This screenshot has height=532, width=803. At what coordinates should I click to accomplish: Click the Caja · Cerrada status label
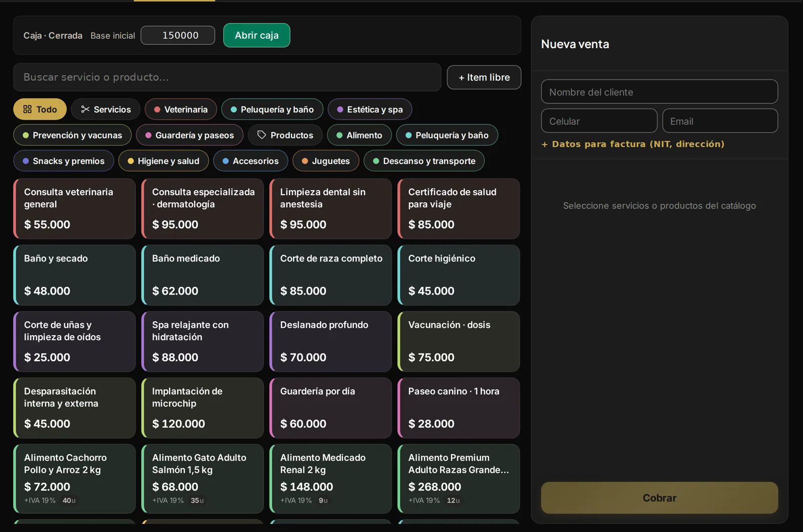pos(53,36)
